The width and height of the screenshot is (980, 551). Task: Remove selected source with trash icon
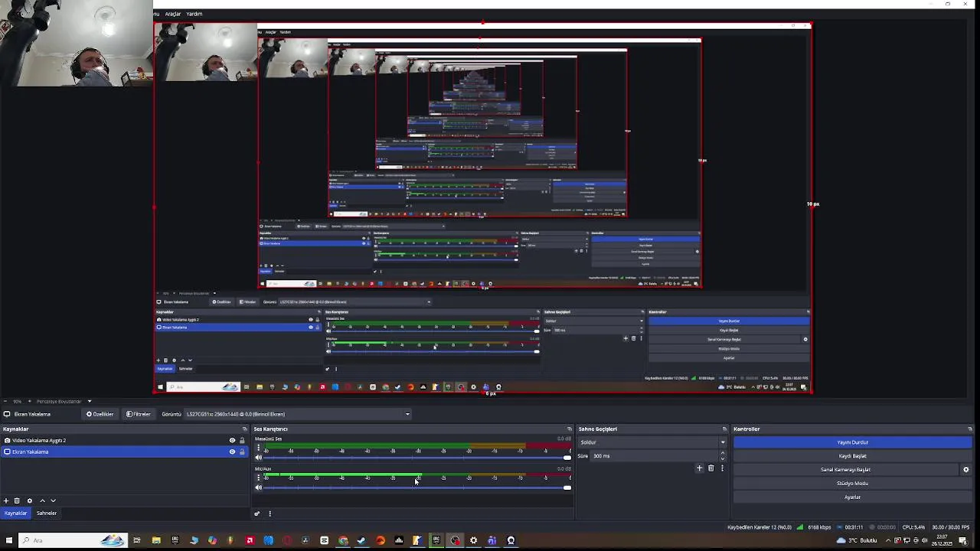point(17,500)
